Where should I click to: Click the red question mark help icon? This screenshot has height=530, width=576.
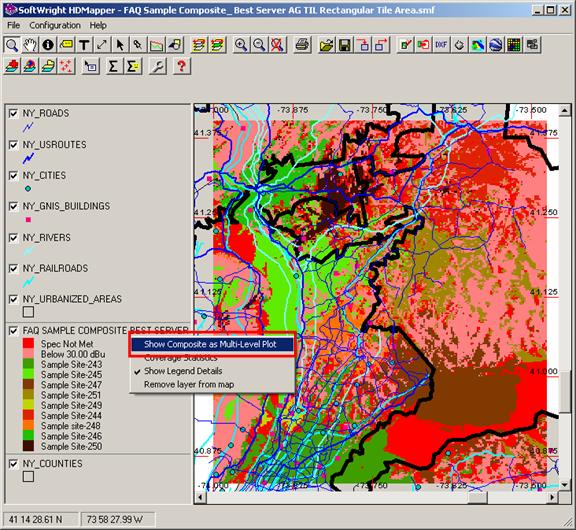pyautogui.click(x=181, y=66)
